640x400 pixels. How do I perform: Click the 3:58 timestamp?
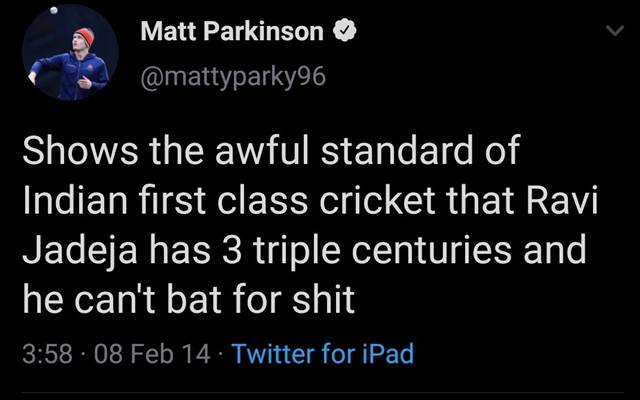click(47, 354)
